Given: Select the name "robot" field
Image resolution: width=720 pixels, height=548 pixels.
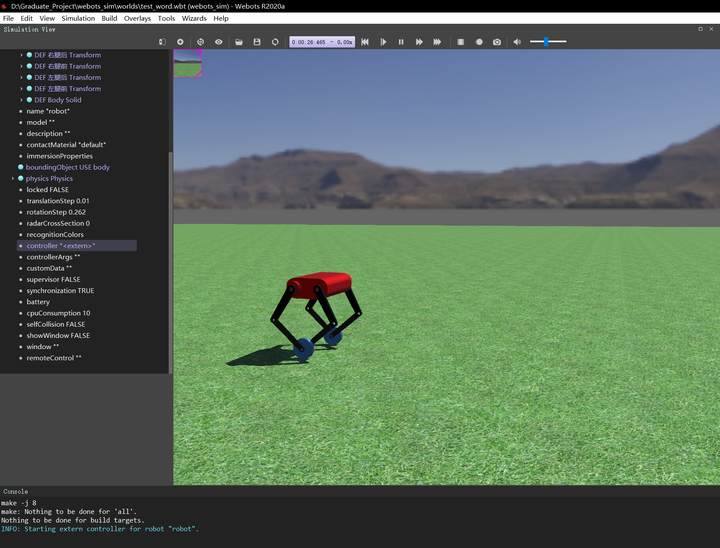Looking at the screenshot, I should (x=48, y=111).
